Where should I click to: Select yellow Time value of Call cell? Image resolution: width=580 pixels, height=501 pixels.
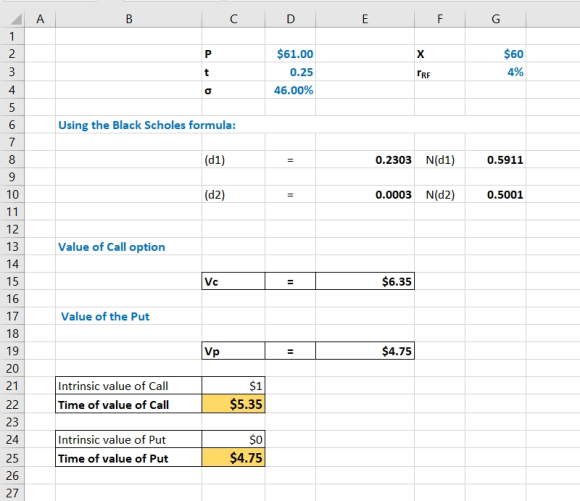point(233,404)
